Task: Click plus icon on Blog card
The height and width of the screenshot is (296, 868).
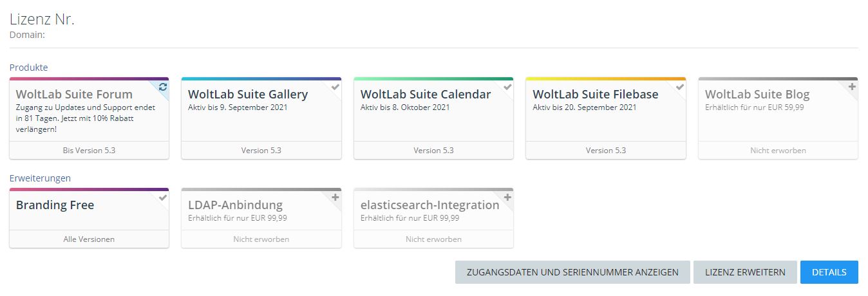Action: pos(852,86)
